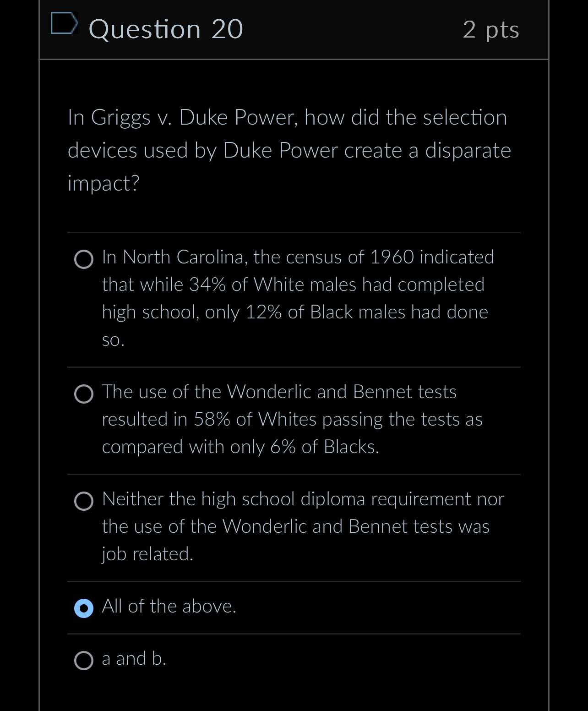Viewport: 588px width, 711px height.
Task: Click the Question 20 heading text
Action: (x=166, y=29)
